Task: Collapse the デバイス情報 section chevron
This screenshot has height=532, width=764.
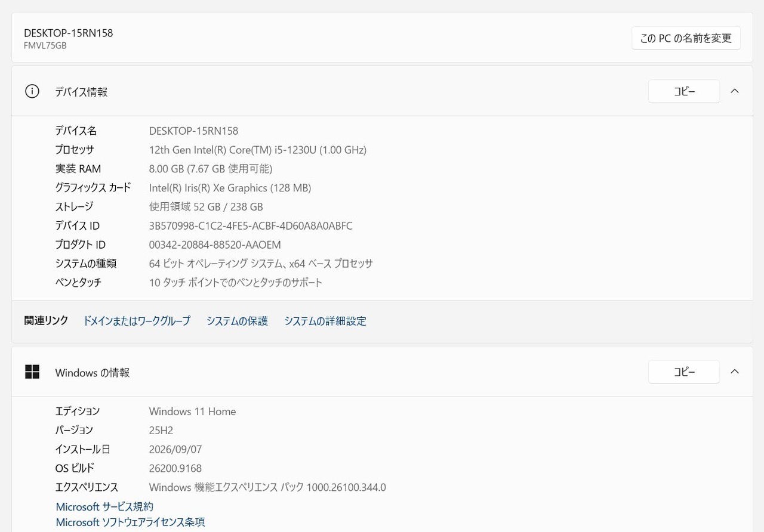Action: [735, 91]
